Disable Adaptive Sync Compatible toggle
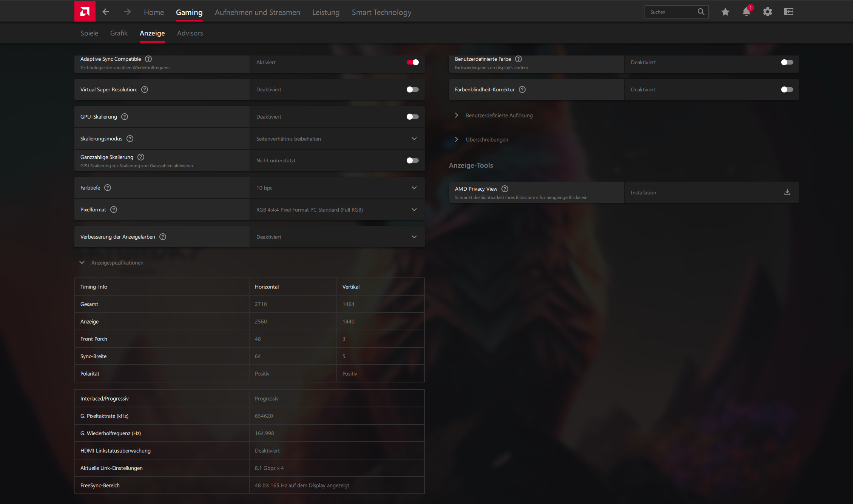Image resolution: width=853 pixels, height=504 pixels. point(412,62)
